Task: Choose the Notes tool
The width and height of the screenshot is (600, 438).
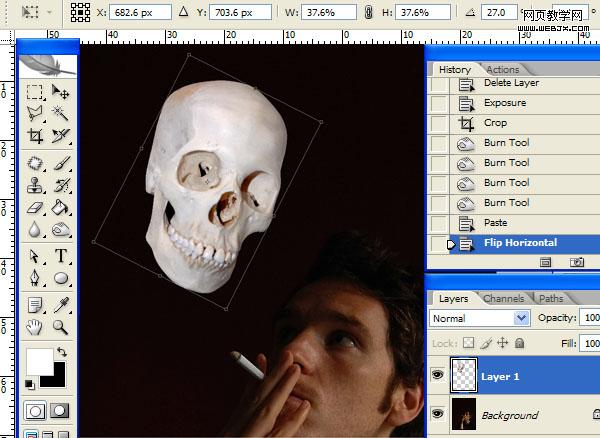Action: tap(34, 305)
